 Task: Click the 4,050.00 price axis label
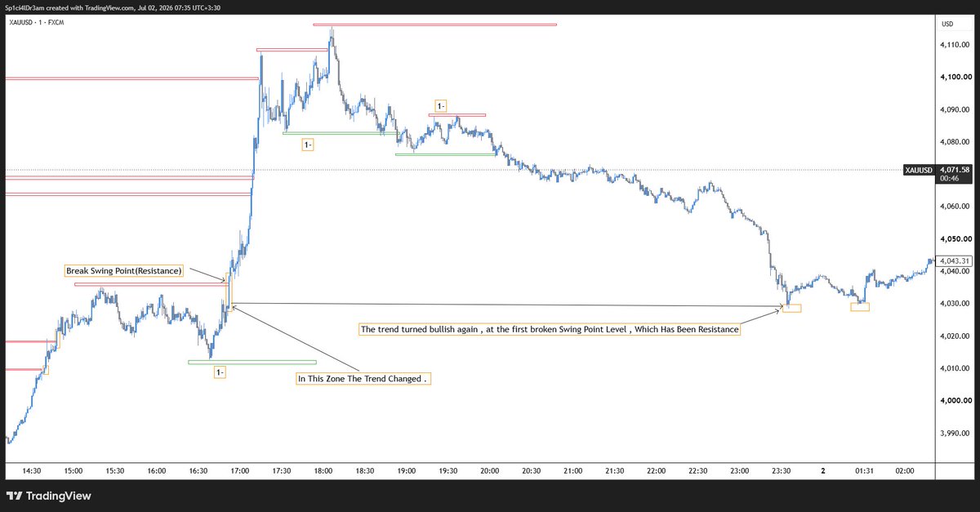point(955,239)
